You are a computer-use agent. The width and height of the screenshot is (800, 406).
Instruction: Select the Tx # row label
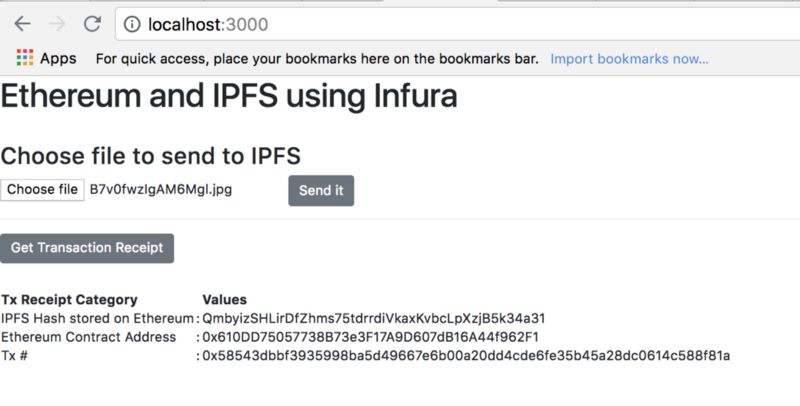pos(14,356)
